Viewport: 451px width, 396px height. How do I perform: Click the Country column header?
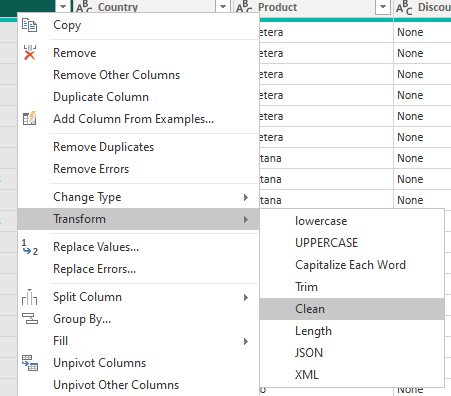coord(118,7)
